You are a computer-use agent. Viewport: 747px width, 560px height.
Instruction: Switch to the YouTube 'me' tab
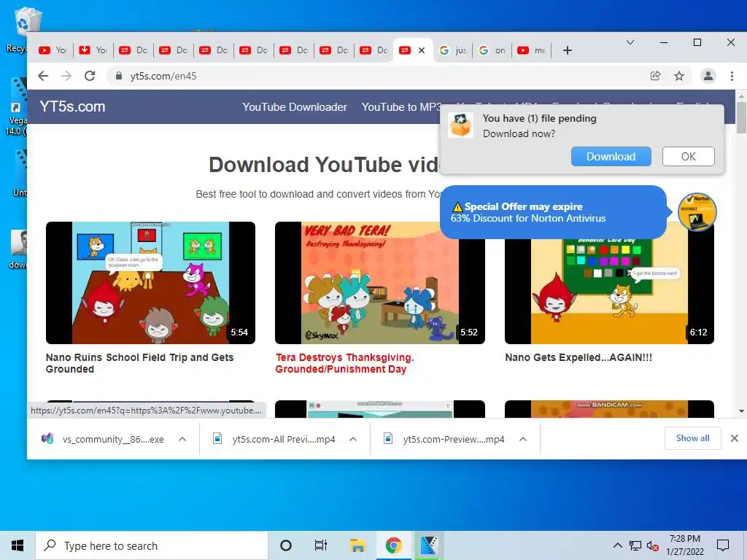pyautogui.click(x=532, y=50)
